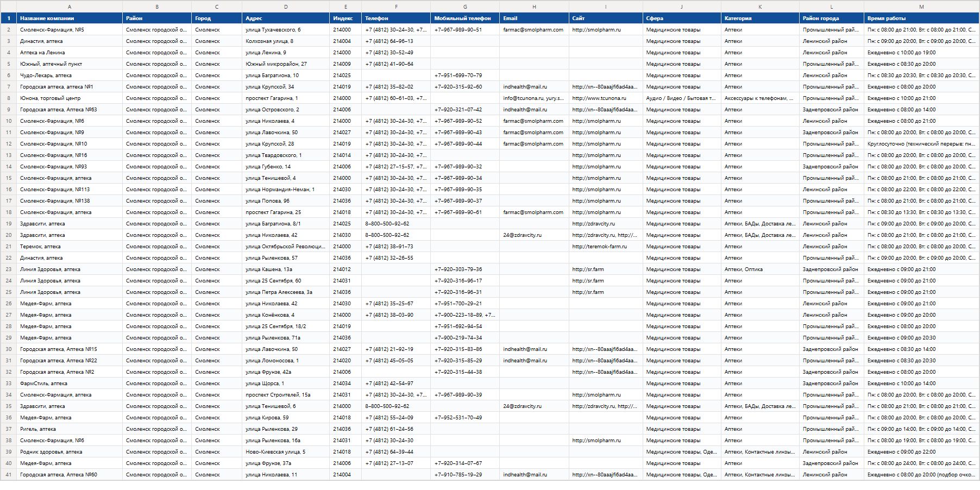
Task: Select cell 'Смоленск-Фармация, №113'
Action: point(70,190)
